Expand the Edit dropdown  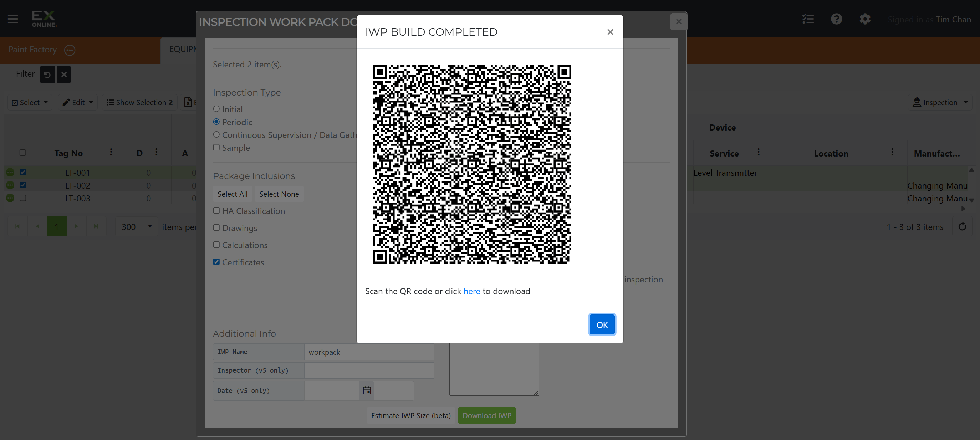[78, 102]
